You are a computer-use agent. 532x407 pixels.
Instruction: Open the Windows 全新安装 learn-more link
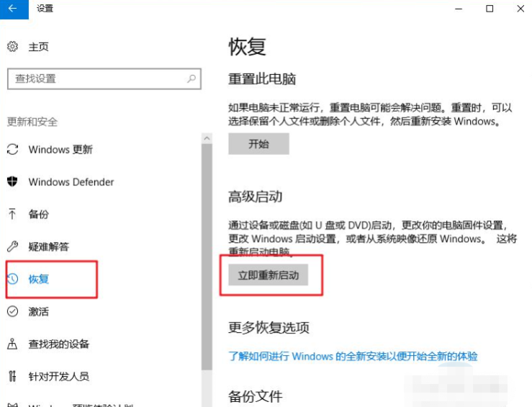(x=353, y=356)
